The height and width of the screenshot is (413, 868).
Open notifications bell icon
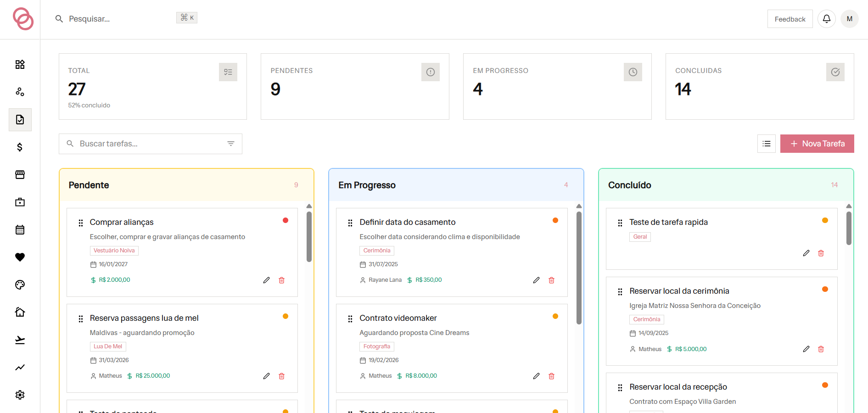coord(827,19)
